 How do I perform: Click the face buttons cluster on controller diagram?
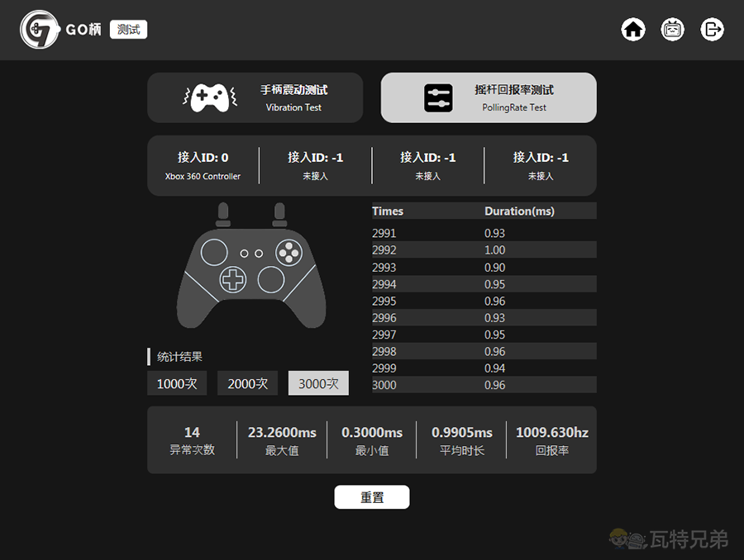pyautogui.click(x=289, y=252)
